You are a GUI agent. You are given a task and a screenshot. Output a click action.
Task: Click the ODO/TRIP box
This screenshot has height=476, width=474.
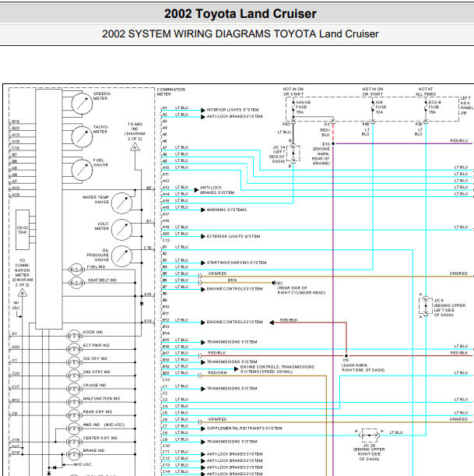click(x=23, y=230)
